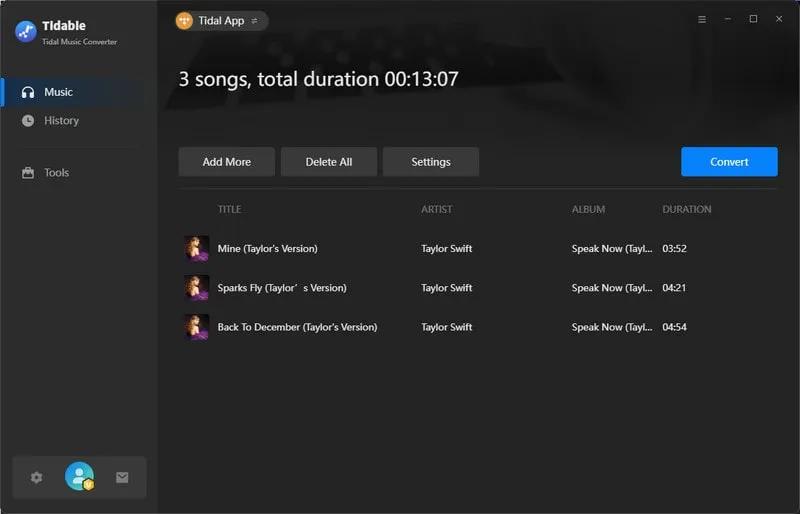Click the headphones icon next to Music

[x=28, y=92]
